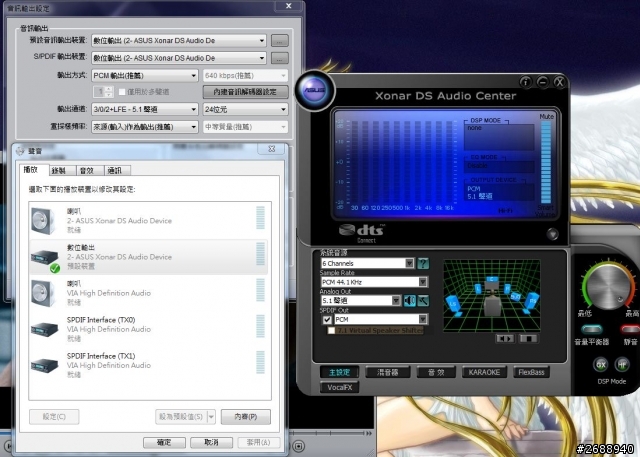
Task: Click the dts Connect logo
Action: (362, 233)
